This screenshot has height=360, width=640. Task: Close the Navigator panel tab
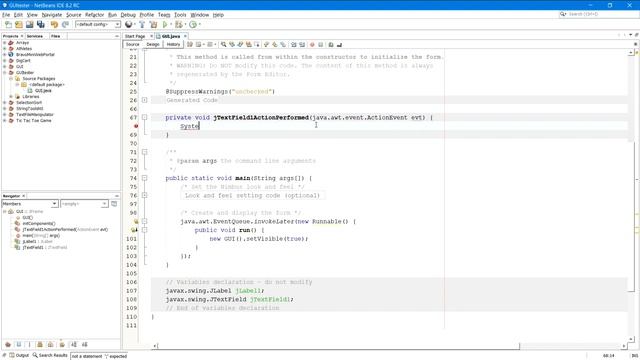24,196
